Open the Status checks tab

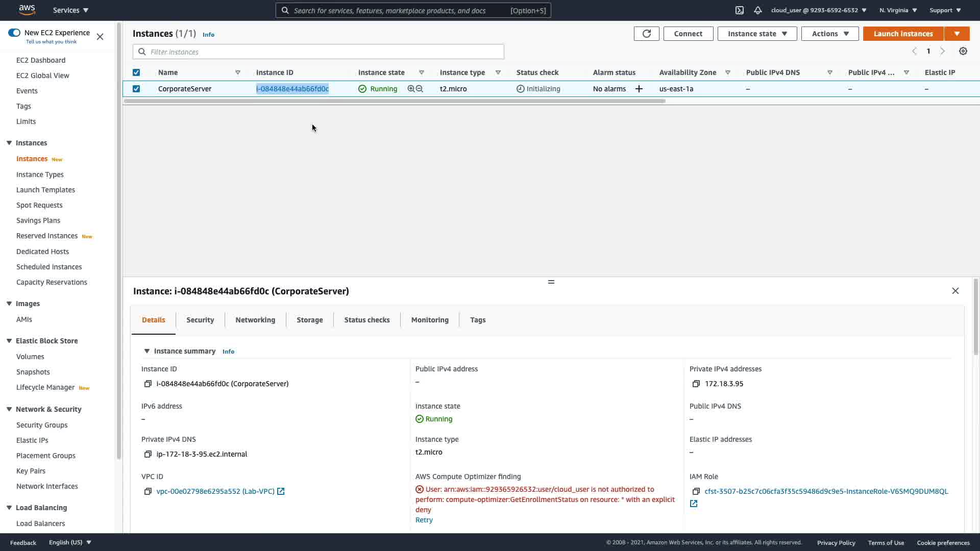click(366, 320)
